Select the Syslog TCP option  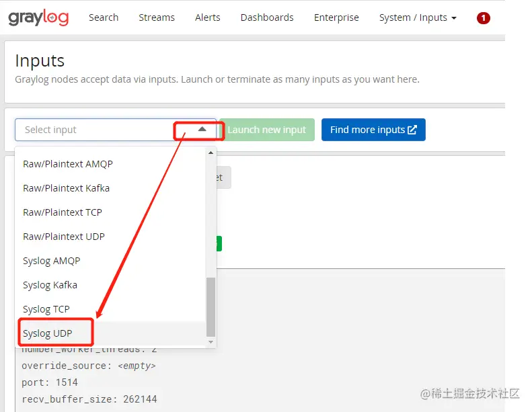click(x=110, y=309)
